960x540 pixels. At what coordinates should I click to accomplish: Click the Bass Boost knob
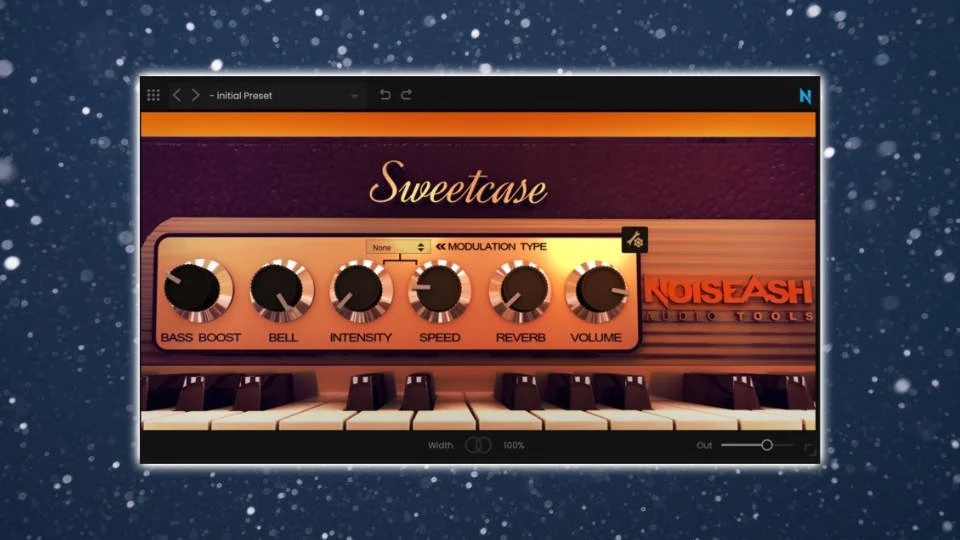(197, 290)
